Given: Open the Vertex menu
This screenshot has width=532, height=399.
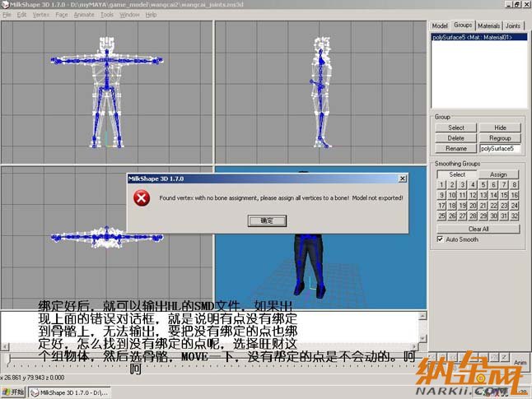Looking at the screenshot, I should (x=41, y=15).
